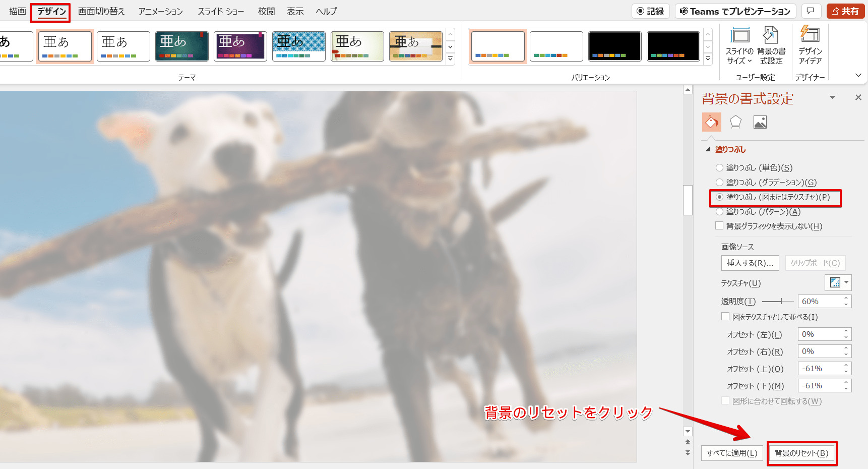The width and height of the screenshot is (868, 469).
Task: Show the previous row of themes
Action: 451,34
